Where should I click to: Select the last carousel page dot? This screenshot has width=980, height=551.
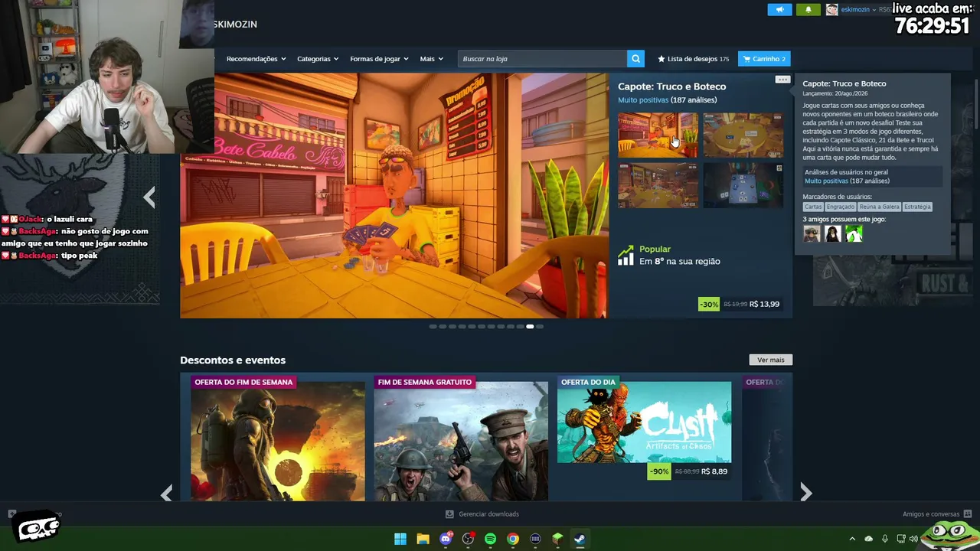(x=540, y=327)
